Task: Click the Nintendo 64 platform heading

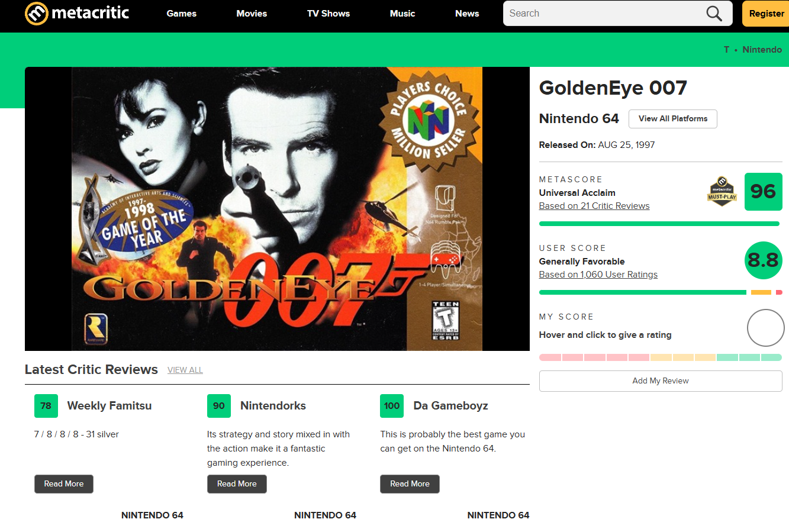Action: pyautogui.click(x=579, y=118)
